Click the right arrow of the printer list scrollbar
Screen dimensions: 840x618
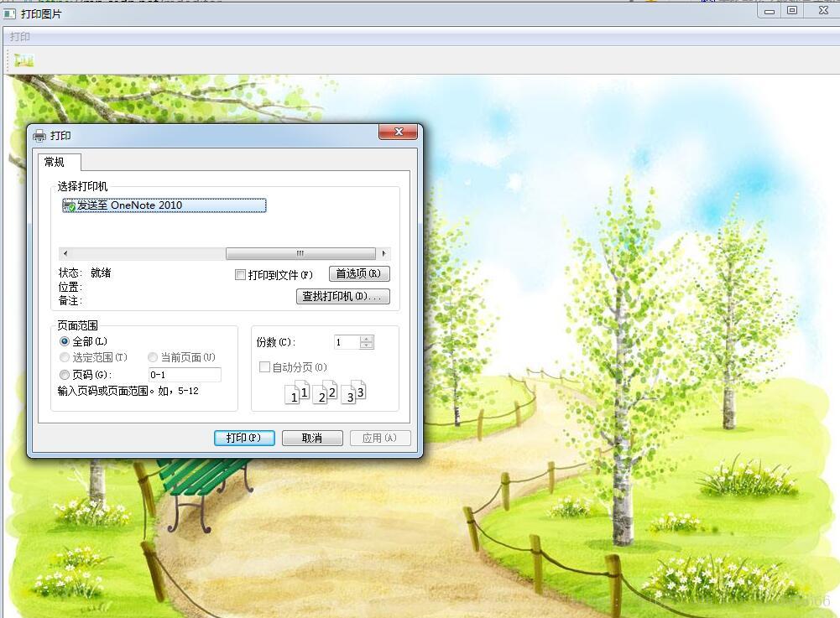[385, 252]
